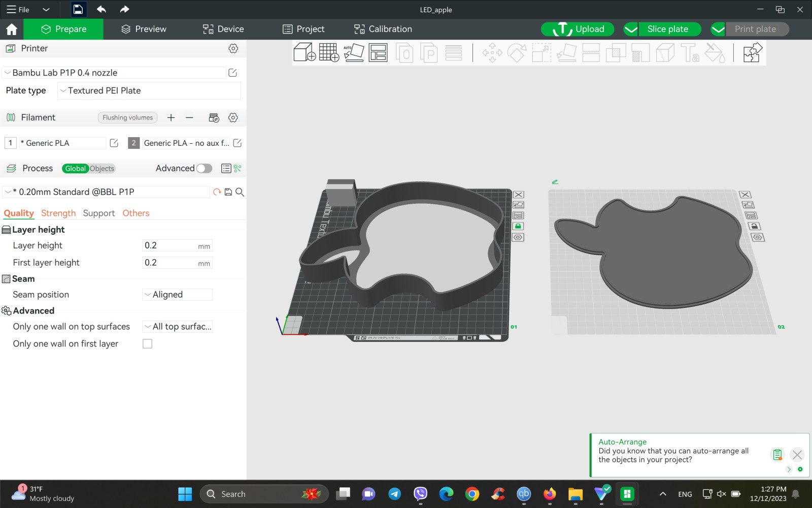Switch to the Preview tab
The height and width of the screenshot is (508, 812).
click(144, 29)
